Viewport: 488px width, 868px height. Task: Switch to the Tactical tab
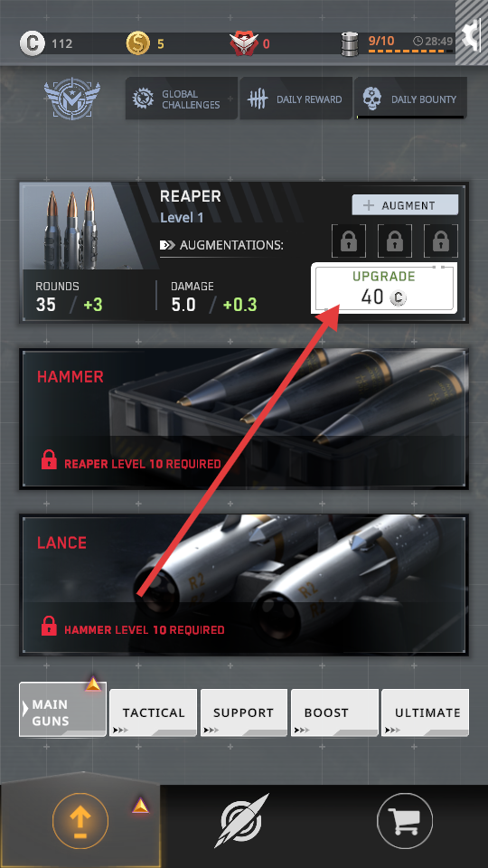[x=154, y=713]
